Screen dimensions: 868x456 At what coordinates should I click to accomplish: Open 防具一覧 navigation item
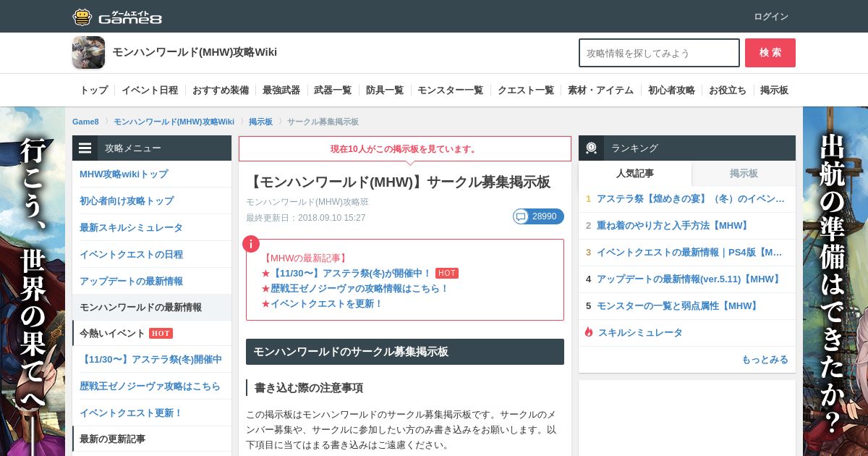(385, 90)
